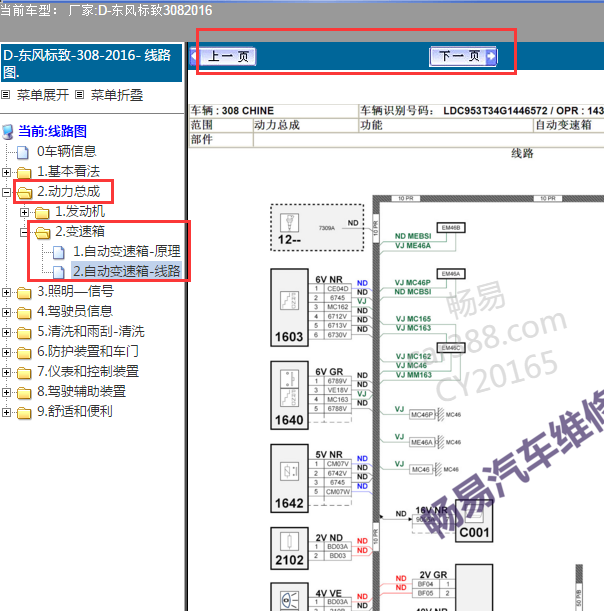Click the EM46A connector box

click(x=451, y=274)
